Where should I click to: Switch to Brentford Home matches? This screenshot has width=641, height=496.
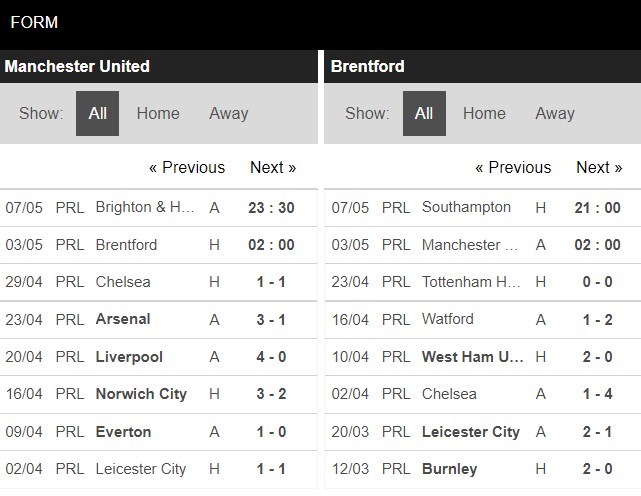point(484,113)
